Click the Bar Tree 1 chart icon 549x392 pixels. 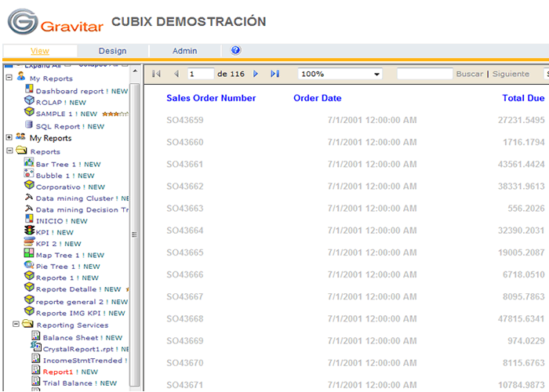point(29,162)
